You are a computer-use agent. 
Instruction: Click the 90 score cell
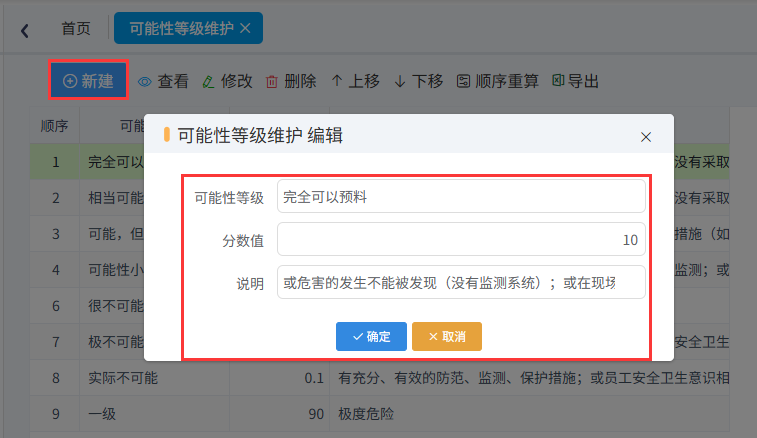coord(280,414)
